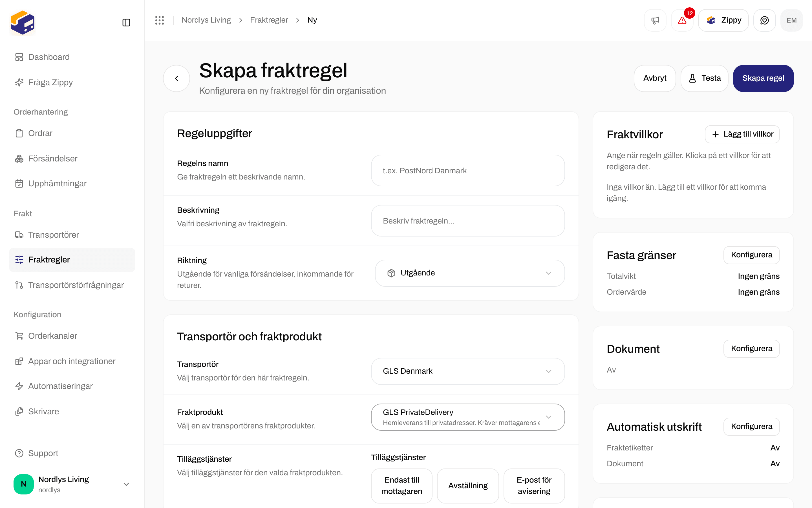
Task: Open Riktning dropdown set to Utgående
Action: tap(469, 273)
